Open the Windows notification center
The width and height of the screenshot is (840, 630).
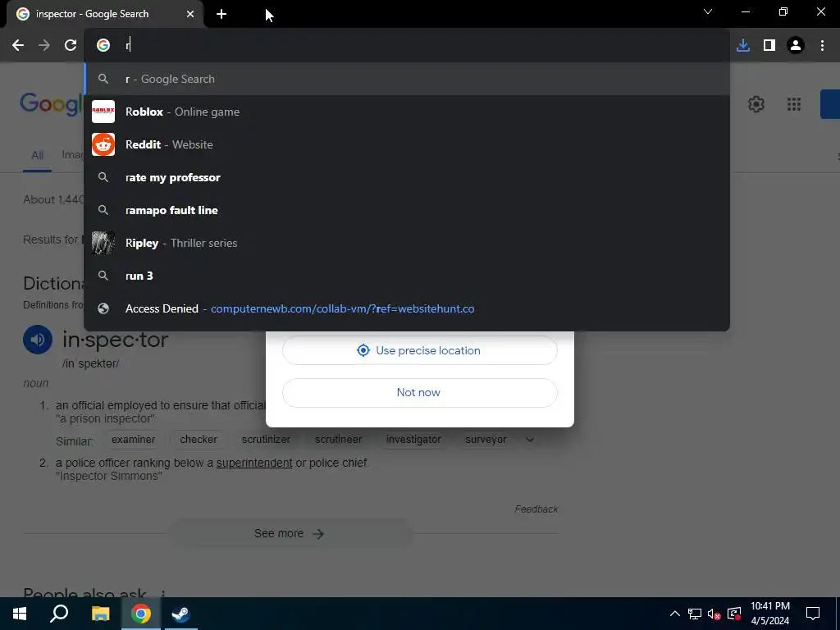(x=813, y=614)
